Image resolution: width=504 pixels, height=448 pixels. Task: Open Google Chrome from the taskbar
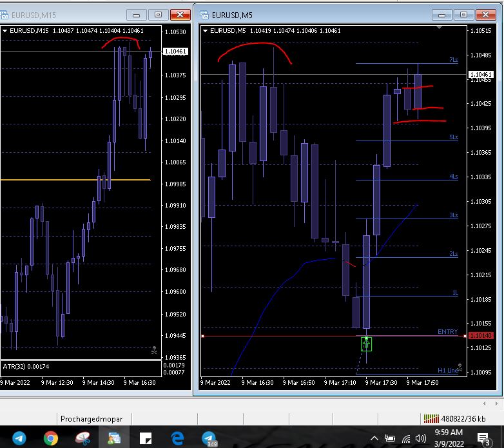(x=51, y=438)
